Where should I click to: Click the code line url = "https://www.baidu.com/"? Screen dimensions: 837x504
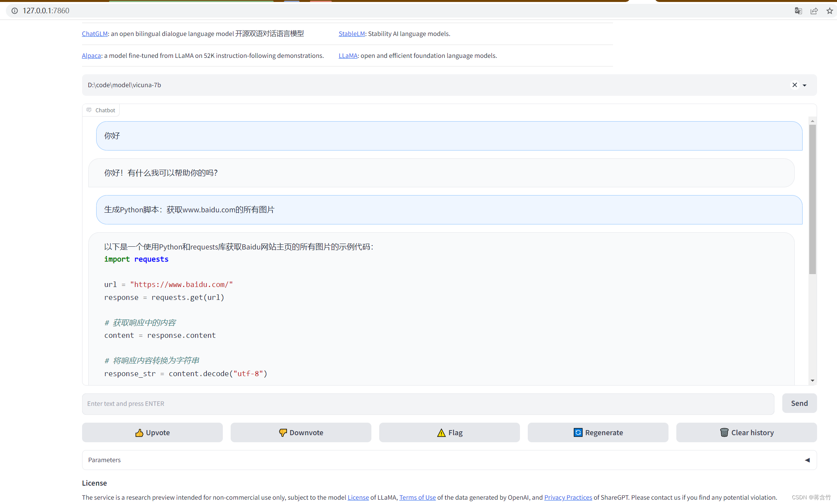click(x=168, y=285)
